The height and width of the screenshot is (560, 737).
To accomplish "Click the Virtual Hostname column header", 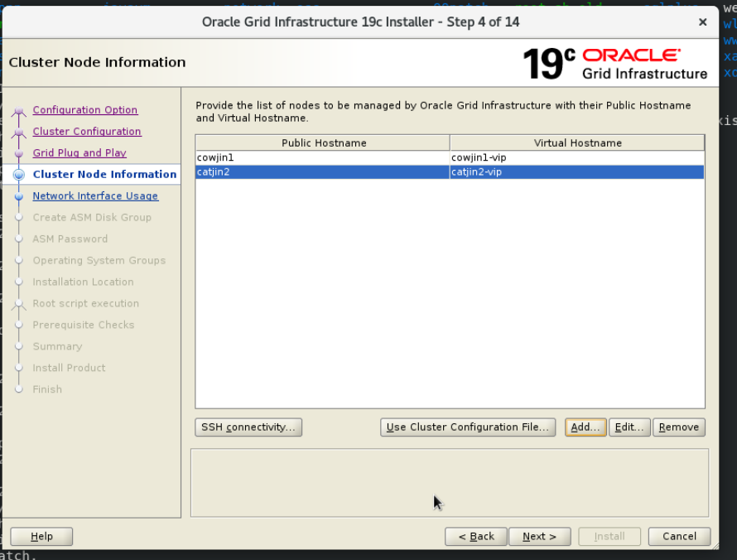I will [577, 143].
